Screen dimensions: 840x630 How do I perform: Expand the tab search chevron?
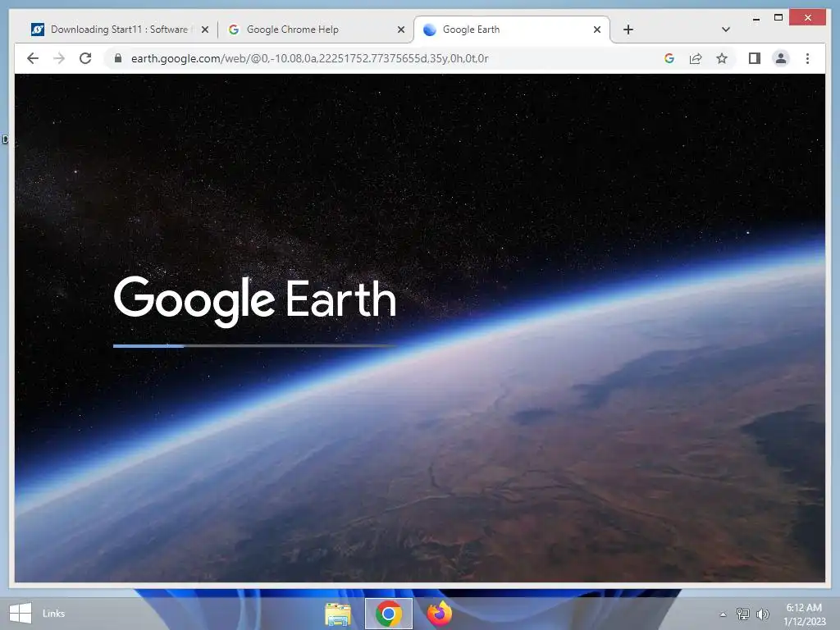(x=725, y=30)
